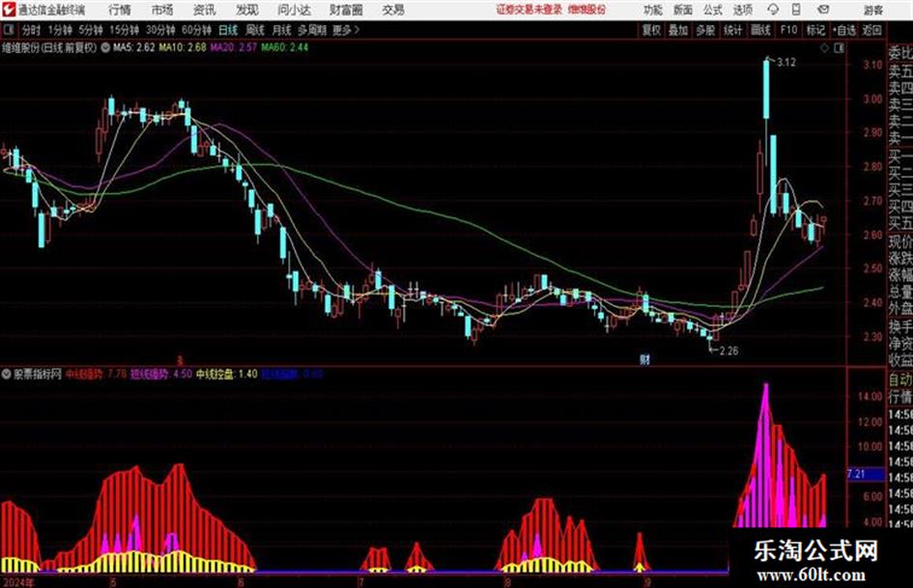Screen dimensions: 913x588
Task: Click the headset customer service icon
Action: point(773,10)
